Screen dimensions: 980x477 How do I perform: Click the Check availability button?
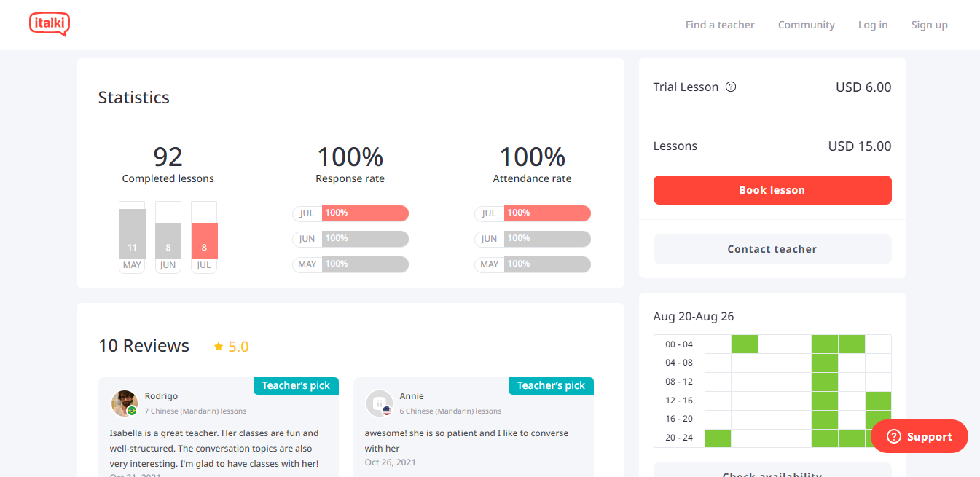pyautogui.click(x=772, y=472)
